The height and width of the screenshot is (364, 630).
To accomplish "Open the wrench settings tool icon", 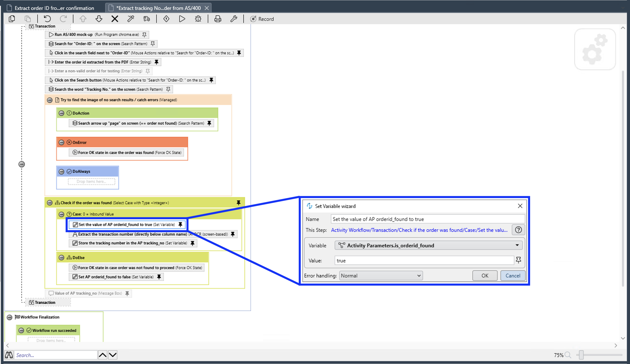I will [x=234, y=19].
